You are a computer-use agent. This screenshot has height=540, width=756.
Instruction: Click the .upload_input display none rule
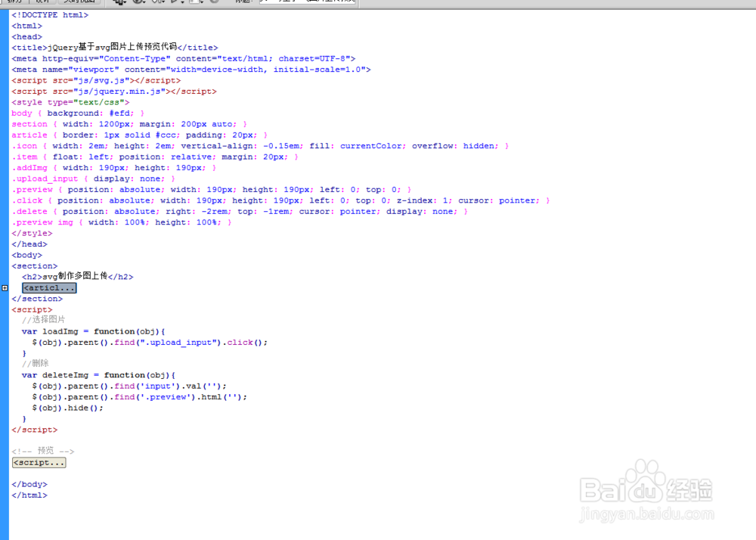[x=94, y=179]
